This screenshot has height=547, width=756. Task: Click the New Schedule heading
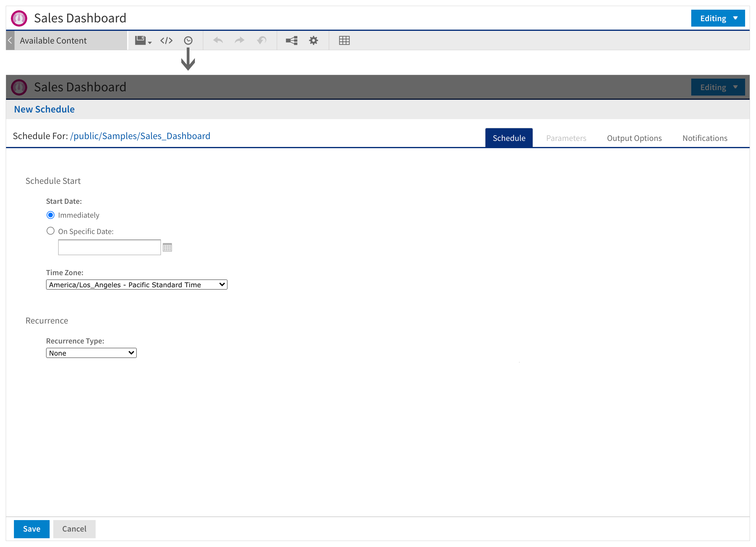pyautogui.click(x=44, y=109)
